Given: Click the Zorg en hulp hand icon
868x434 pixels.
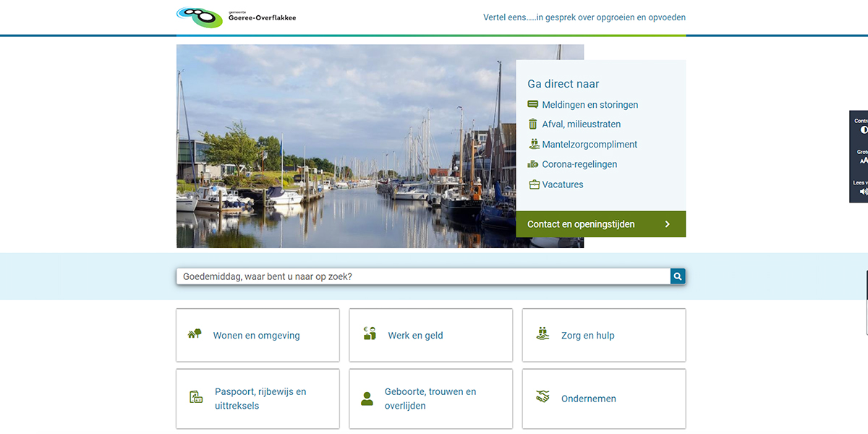Looking at the screenshot, I should [x=542, y=333].
